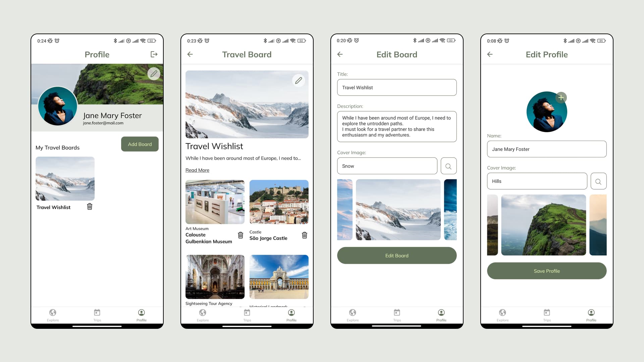Viewport: 644px width, 362px height.
Task: Click the Title input field on Edit Board
Action: pos(396,87)
